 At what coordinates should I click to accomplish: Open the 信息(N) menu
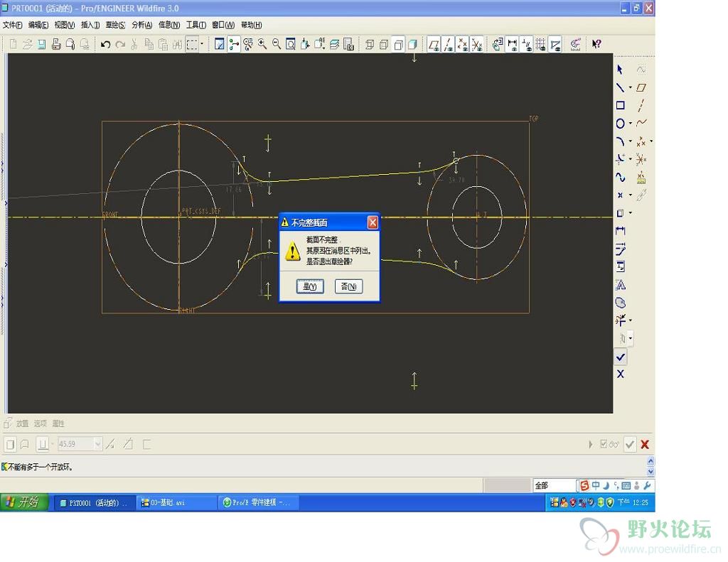pos(169,25)
